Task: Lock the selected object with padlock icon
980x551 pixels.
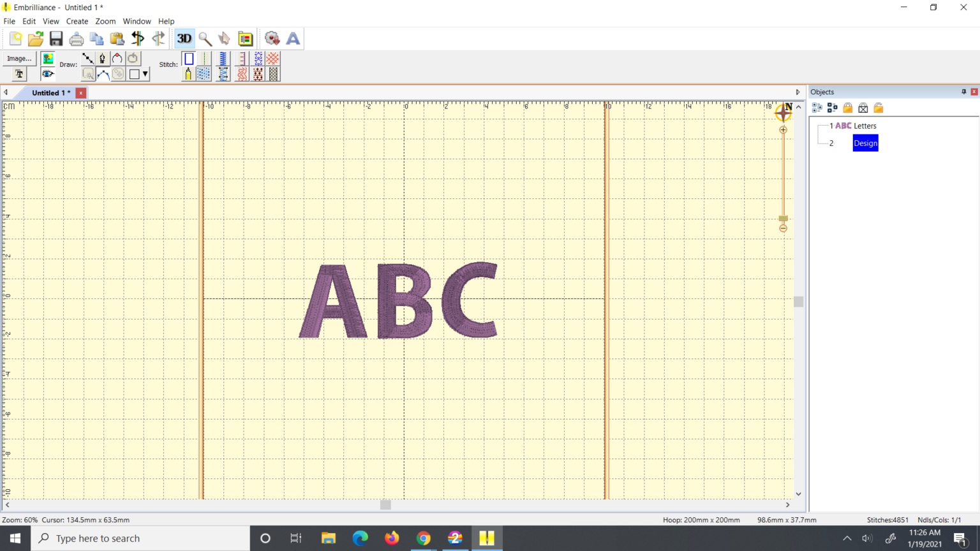Action: pos(847,107)
